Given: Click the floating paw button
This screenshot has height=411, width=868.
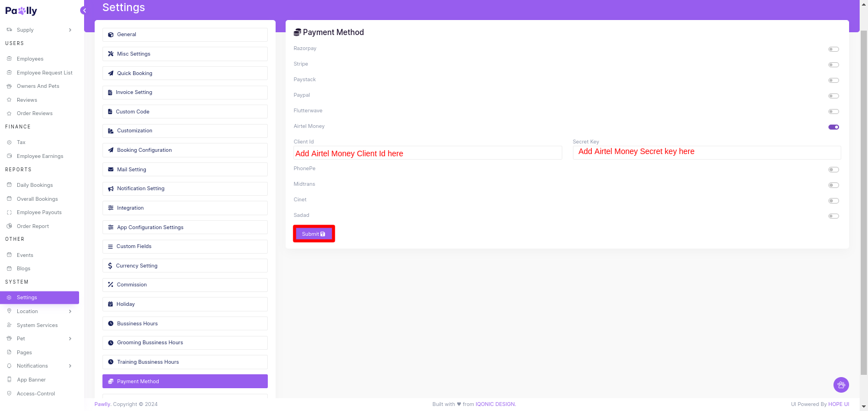Looking at the screenshot, I should pos(841,384).
